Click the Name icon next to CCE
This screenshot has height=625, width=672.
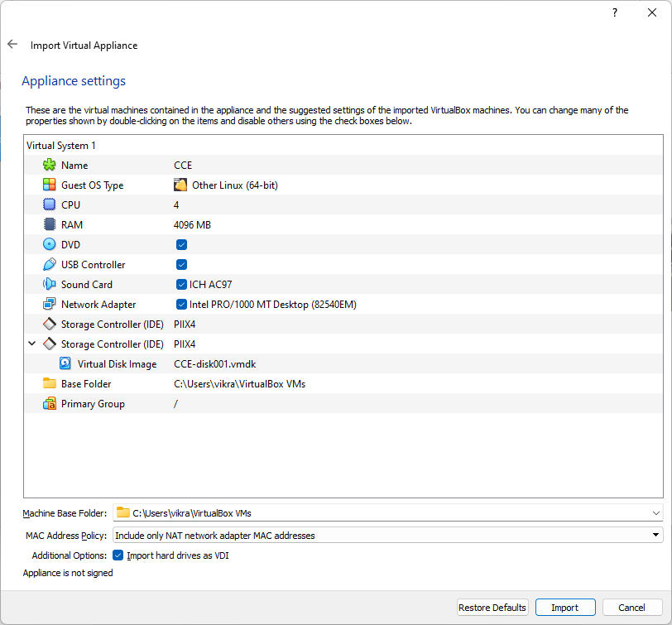pos(49,165)
